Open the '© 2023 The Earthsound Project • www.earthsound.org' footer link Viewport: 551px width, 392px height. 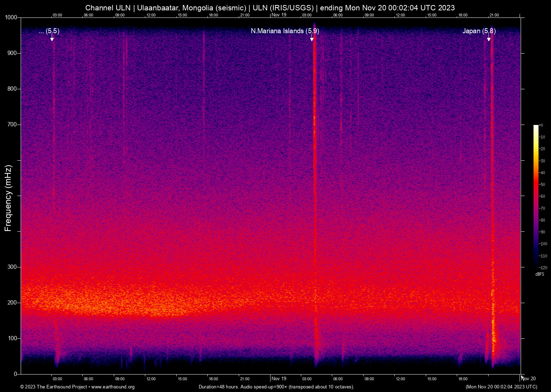click(77, 387)
